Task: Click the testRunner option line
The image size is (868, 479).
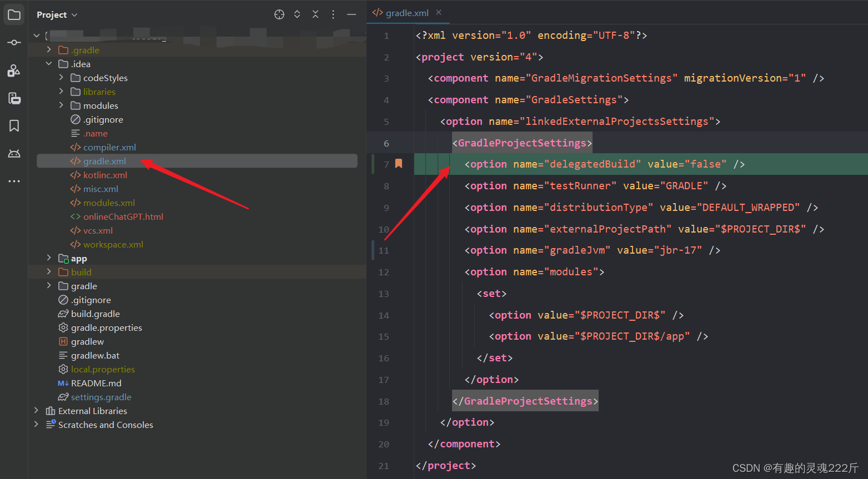Action: 595,185
